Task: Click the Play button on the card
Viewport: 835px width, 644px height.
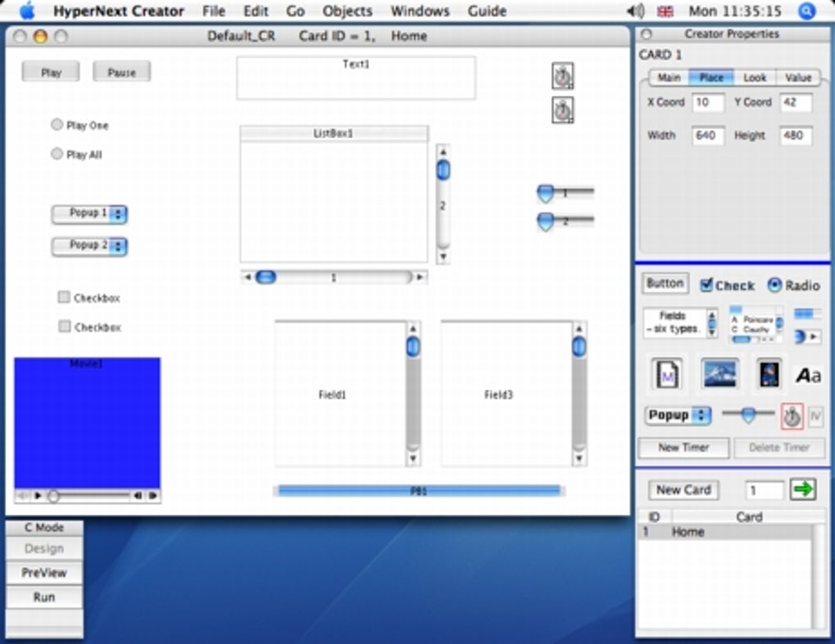Action: point(51,72)
